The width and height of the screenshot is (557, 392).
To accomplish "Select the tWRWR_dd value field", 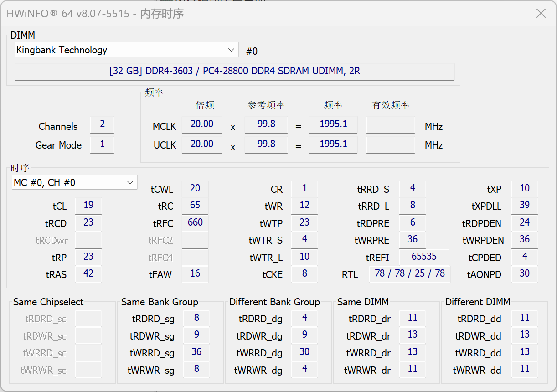I will tap(525, 369).
